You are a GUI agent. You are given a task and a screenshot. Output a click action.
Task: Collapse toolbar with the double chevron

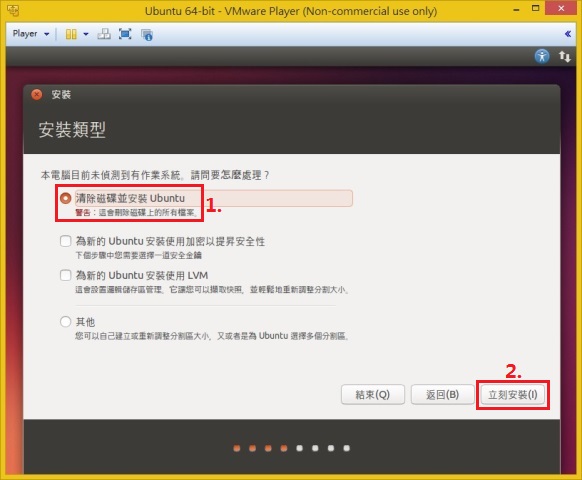[568, 34]
